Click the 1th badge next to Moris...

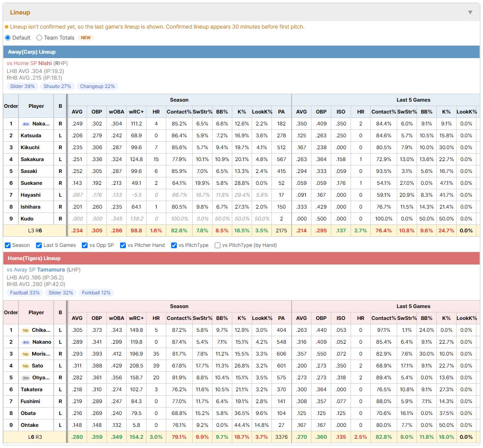(26, 354)
